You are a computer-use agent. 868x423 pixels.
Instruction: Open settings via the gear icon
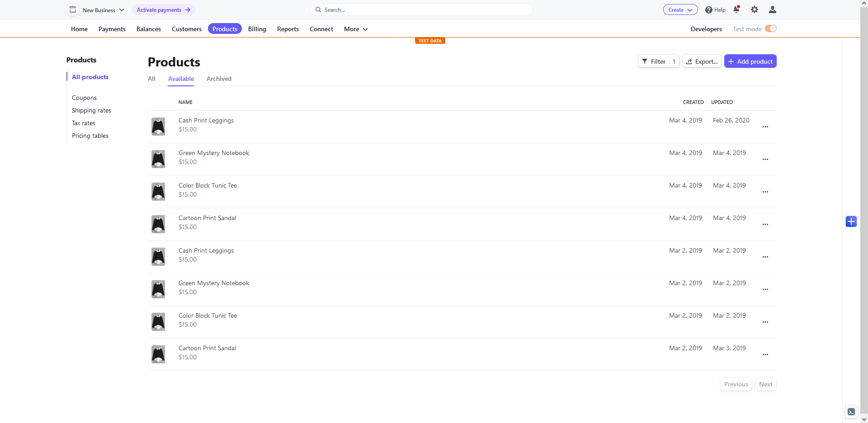(x=755, y=9)
